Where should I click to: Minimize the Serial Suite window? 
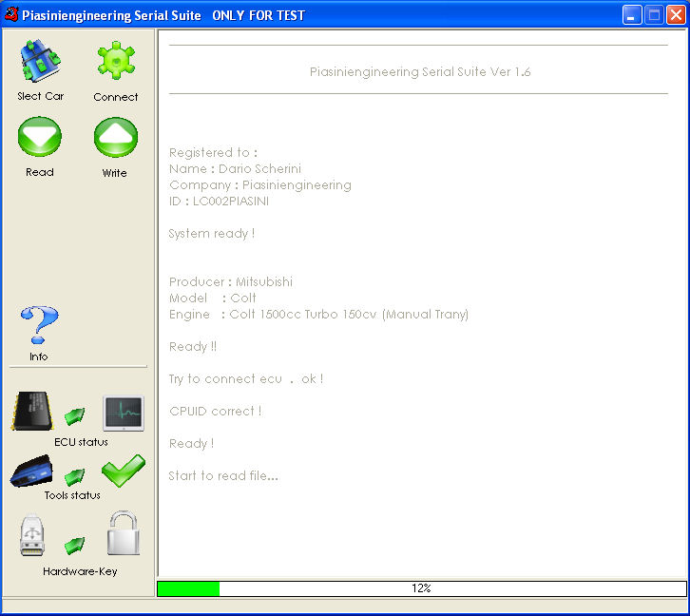click(632, 15)
